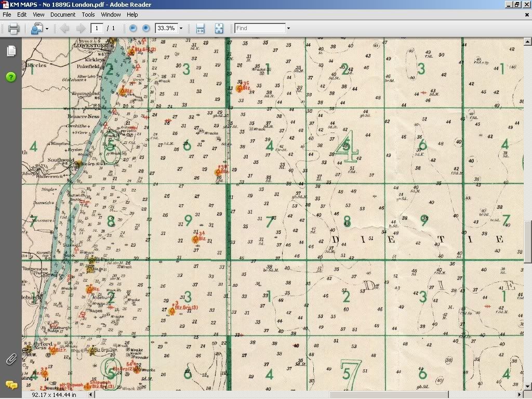This screenshot has height=399, width=532.
Task: Click the Lowestoft label on the map
Action: (90, 45)
